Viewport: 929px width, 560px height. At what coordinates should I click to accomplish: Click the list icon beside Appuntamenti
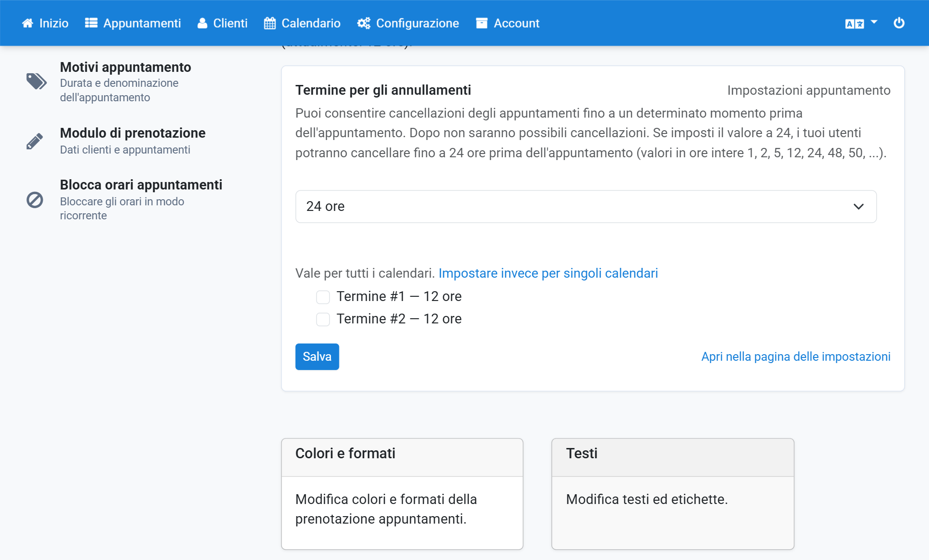[x=91, y=23]
